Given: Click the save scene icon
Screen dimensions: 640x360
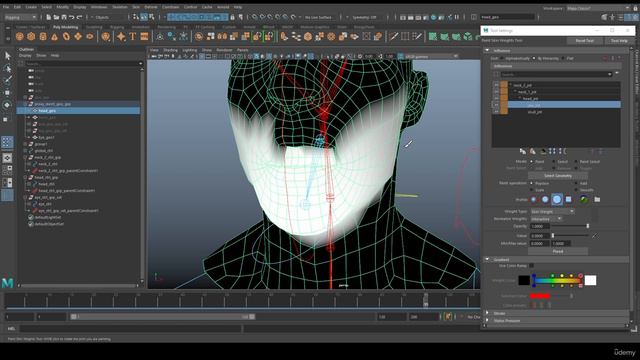Looking at the screenshot, I should [64, 17].
